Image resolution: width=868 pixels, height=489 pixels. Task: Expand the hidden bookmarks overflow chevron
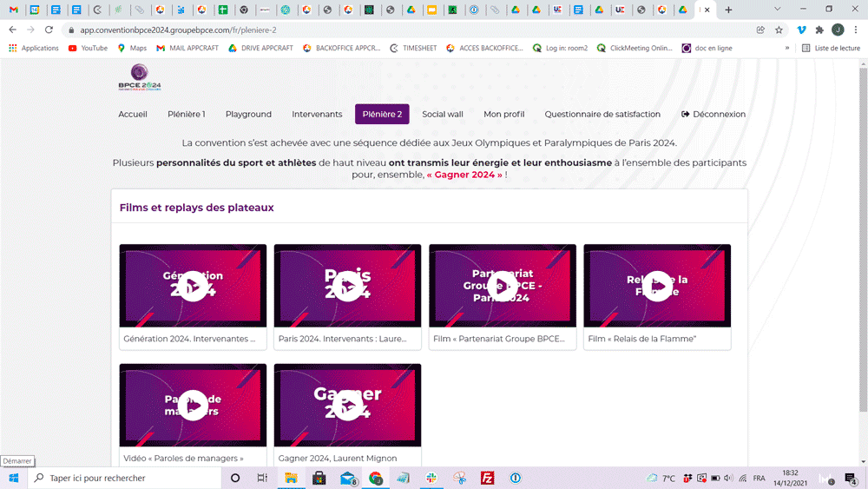point(787,49)
